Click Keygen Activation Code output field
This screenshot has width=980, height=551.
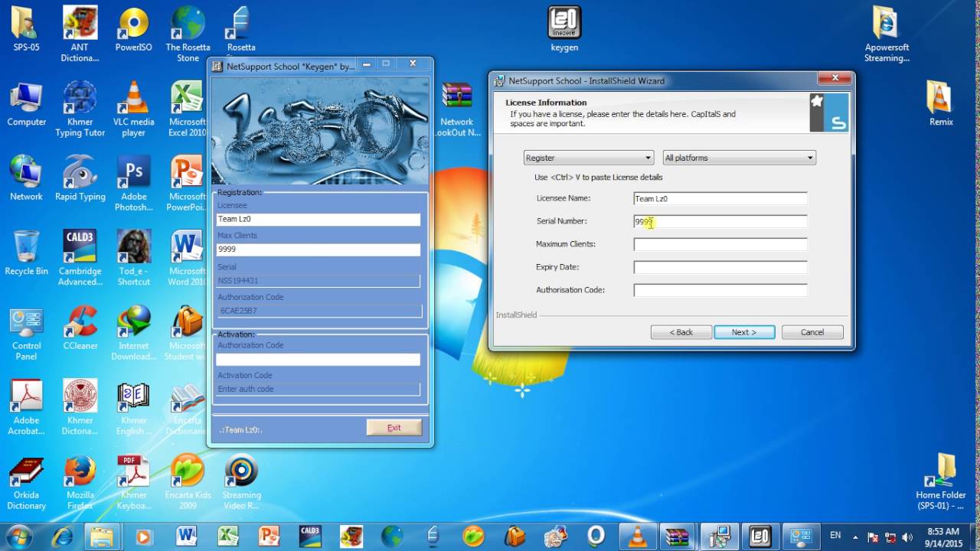click(x=318, y=389)
